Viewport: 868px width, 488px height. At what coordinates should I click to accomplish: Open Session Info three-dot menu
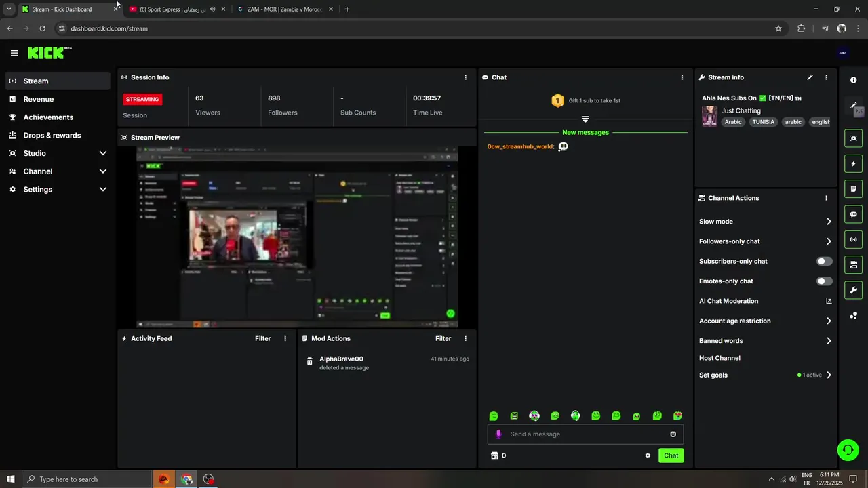pyautogui.click(x=465, y=77)
